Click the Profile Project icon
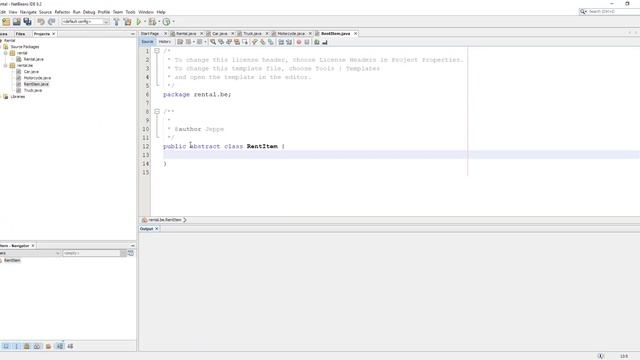640x360 pixels. pyautogui.click(x=167, y=22)
